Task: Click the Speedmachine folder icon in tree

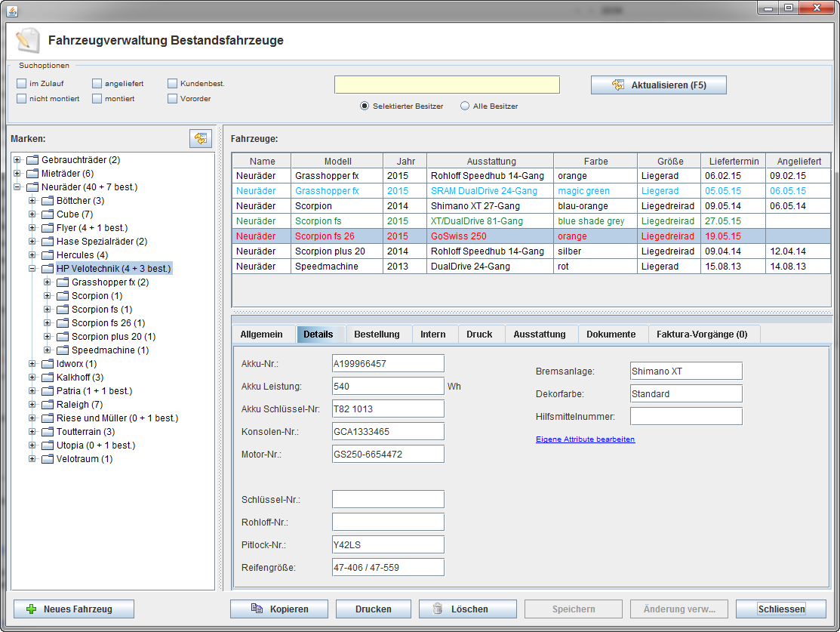Action: [62, 350]
